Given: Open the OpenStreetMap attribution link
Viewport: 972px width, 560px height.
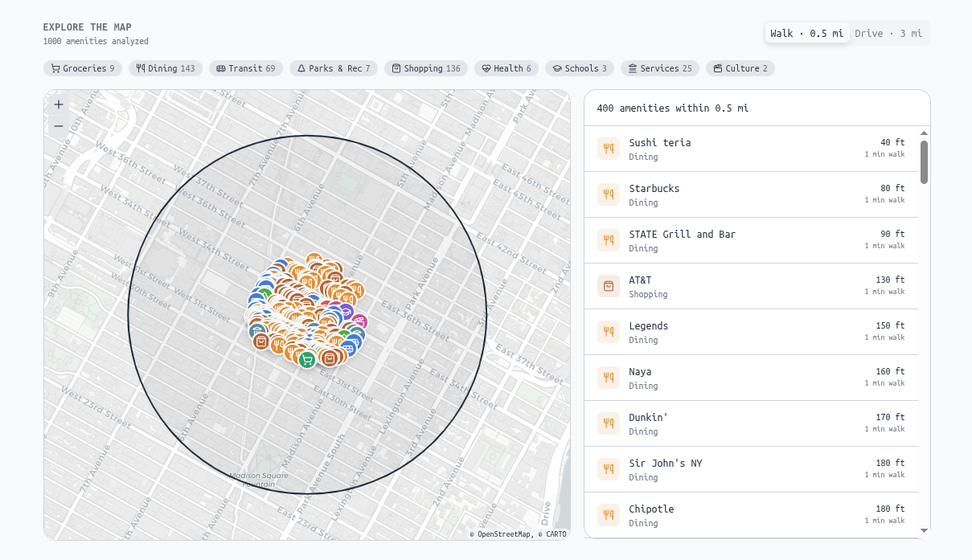Looking at the screenshot, I should [504, 533].
